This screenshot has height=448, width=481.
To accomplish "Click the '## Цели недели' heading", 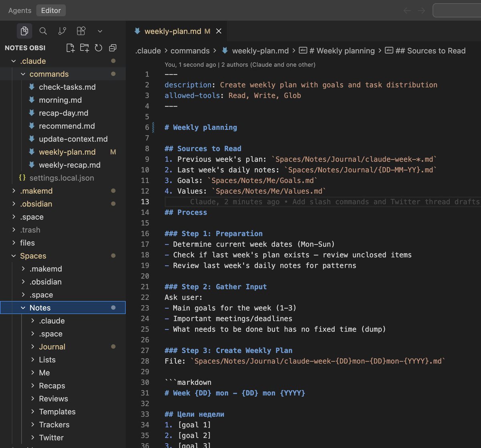I will pos(194,414).
